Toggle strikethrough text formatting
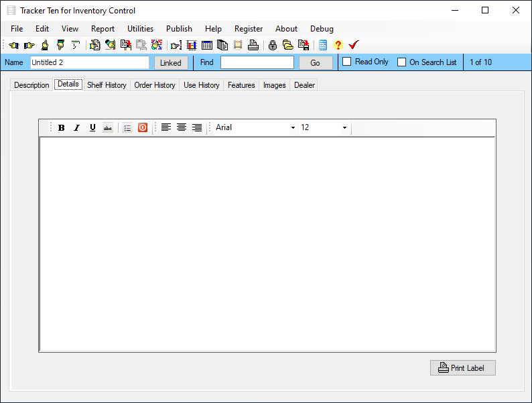The height and width of the screenshot is (403, 532). click(x=108, y=127)
